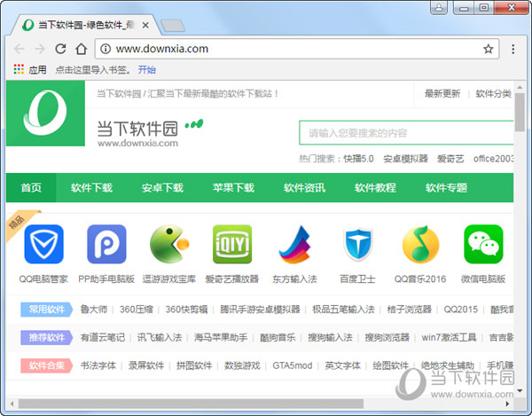Click the browser back arrow
532x416 pixels.
point(20,49)
